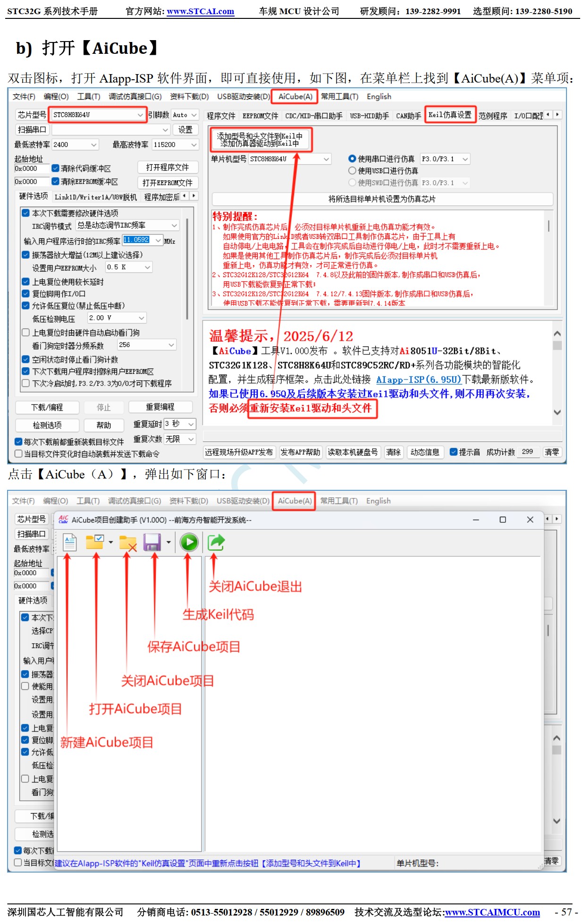Click right scroll arrow beside I/O口配置 tab

[558, 115]
